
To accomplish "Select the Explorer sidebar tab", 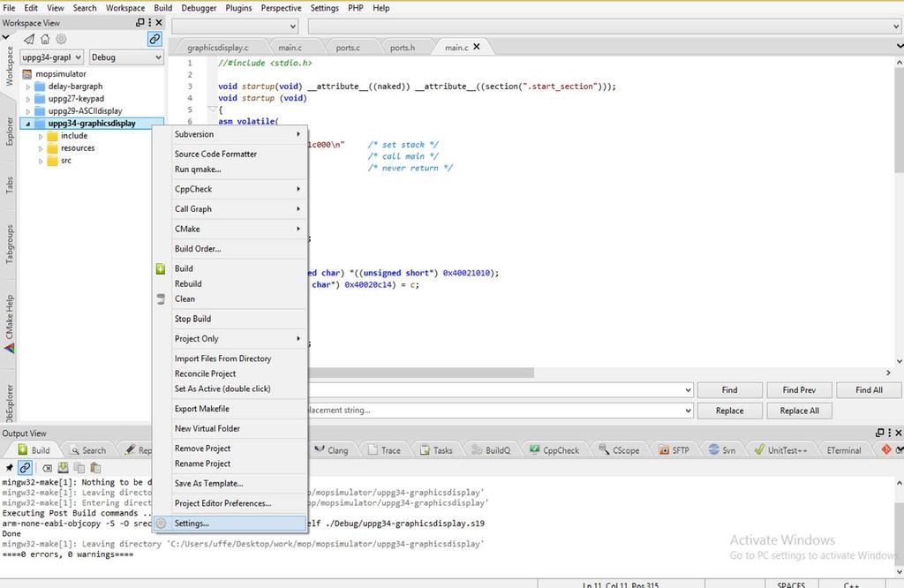I will pyautogui.click(x=9, y=131).
